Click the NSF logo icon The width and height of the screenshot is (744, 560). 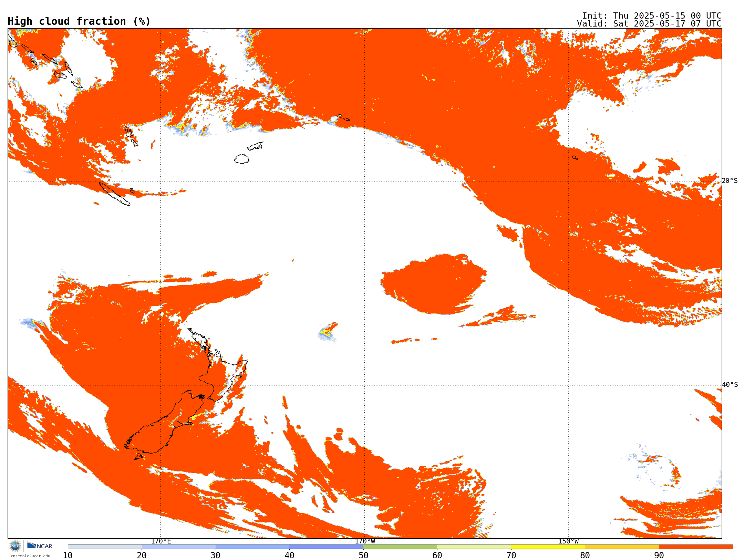coord(15,546)
